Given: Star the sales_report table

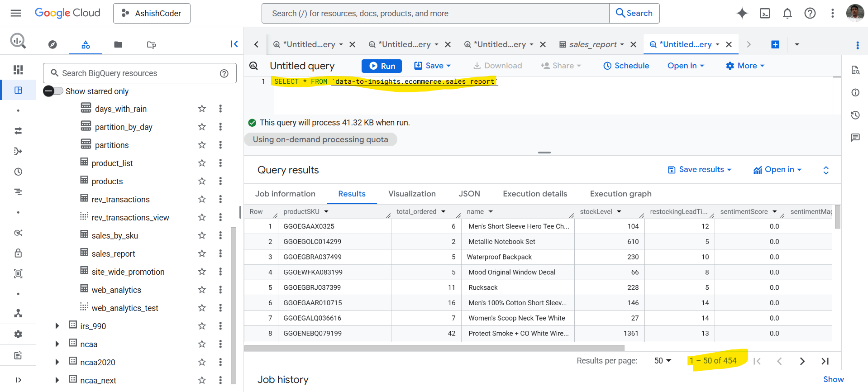Looking at the screenshot, I should coord(202,253).
